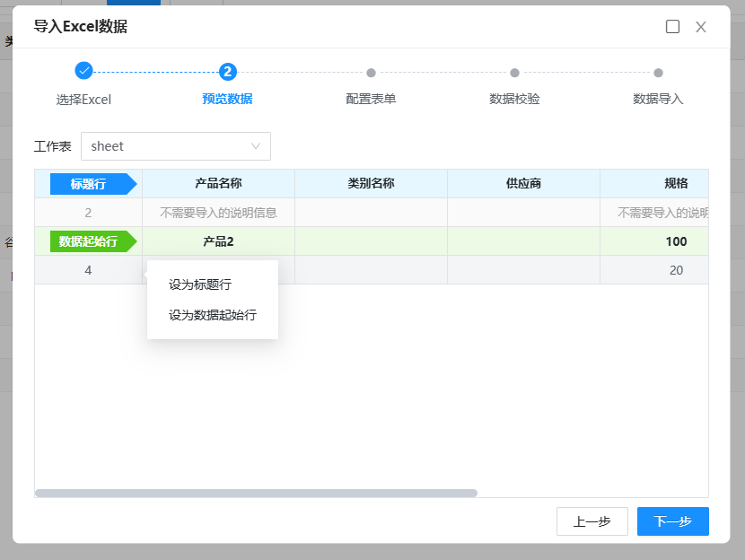The height and width of the screenshot is (560, 745).
Task: Close the 导入Excel数据 dialog
Action: 701,27
